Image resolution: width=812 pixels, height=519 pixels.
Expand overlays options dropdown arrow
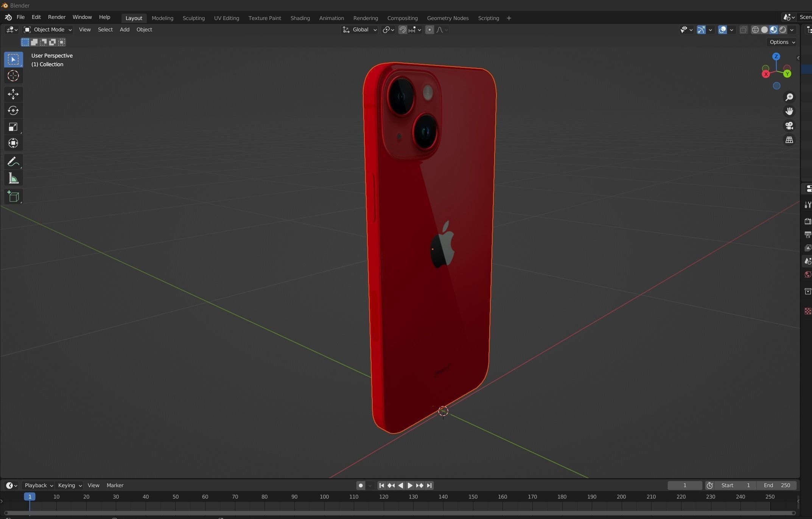tap(731, 30)
